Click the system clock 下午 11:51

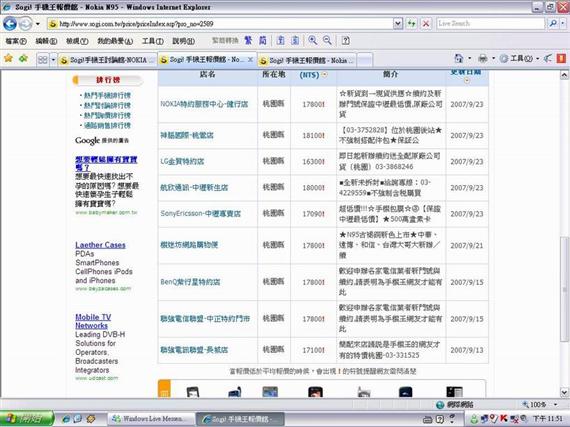547,419
